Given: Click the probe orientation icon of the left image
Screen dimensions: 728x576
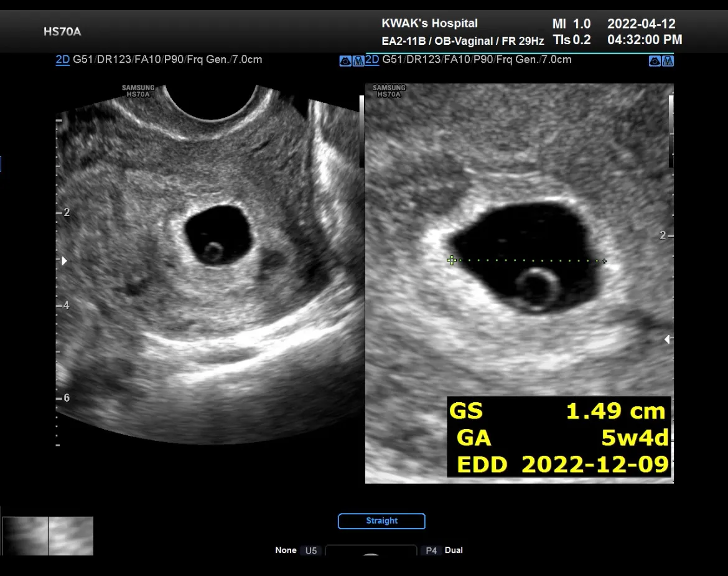Looking at the screenshot, I should 345,61.
